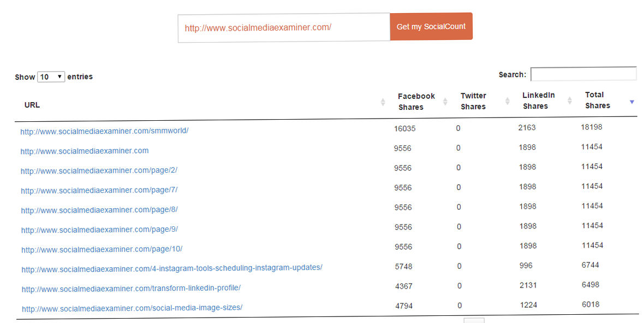Open the page/8/ link
644x323 pixels.
(99, 210)
